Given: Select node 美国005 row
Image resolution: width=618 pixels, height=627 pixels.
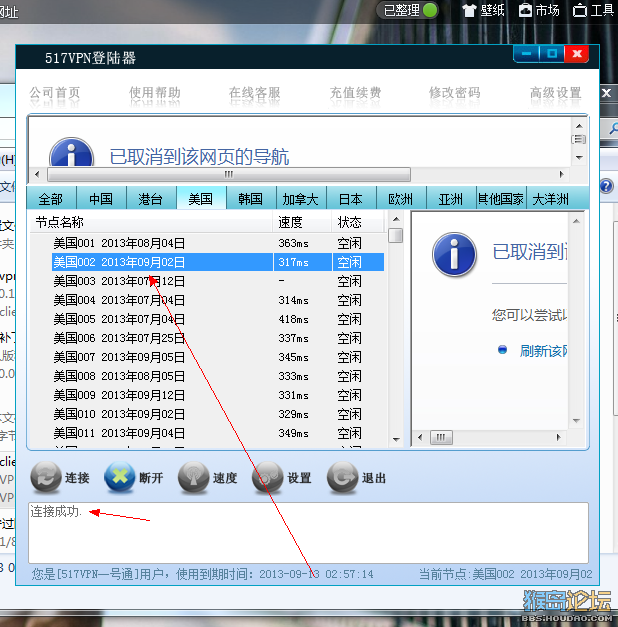Looking at the screenshot, I should pyautogui.click(x=218, y=319).
